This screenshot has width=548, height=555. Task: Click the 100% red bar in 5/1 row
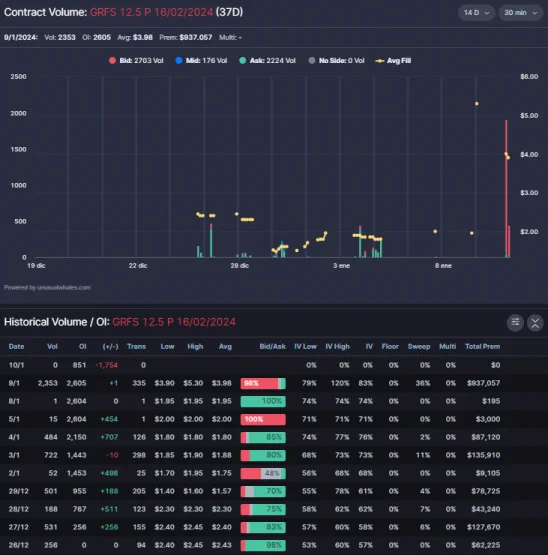tap(263, 419)
